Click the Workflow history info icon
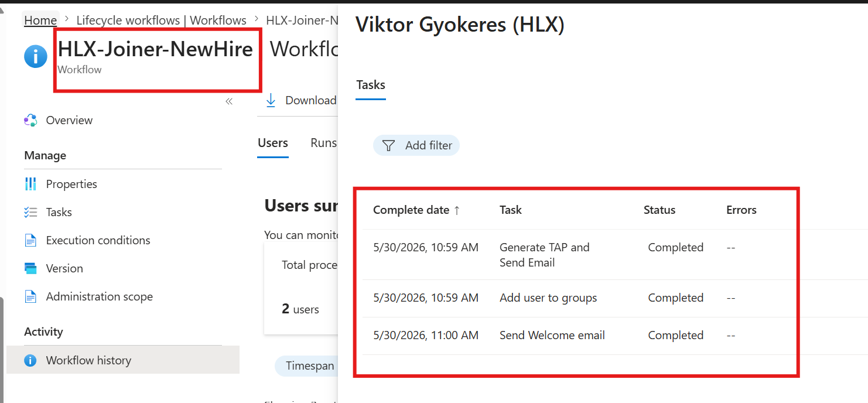This screenshot has width=868, height=403. pyautogui.click(x=30, y=360)
